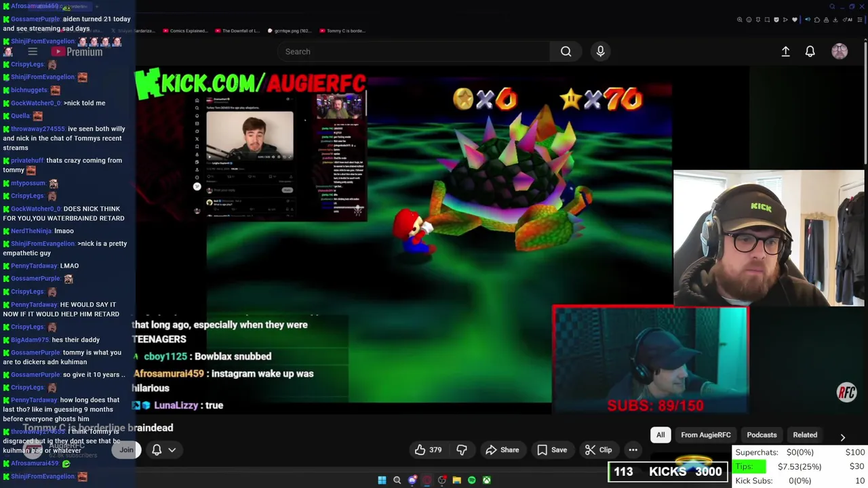Screen dimensions: 868x488
Task: Open browser AI assistant icon
Action: point(848,20)
